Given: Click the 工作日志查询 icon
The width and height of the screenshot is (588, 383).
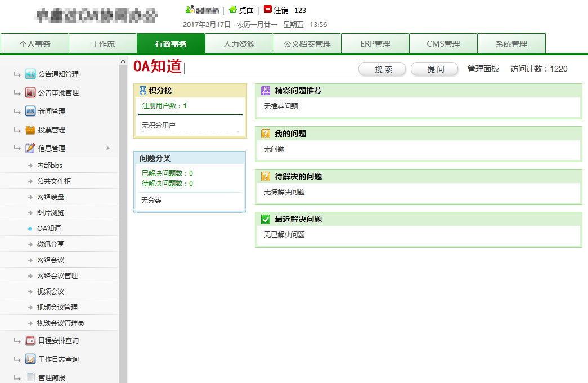Looking at the screenshot, I should pyautogui.click(x=30, y=359).
